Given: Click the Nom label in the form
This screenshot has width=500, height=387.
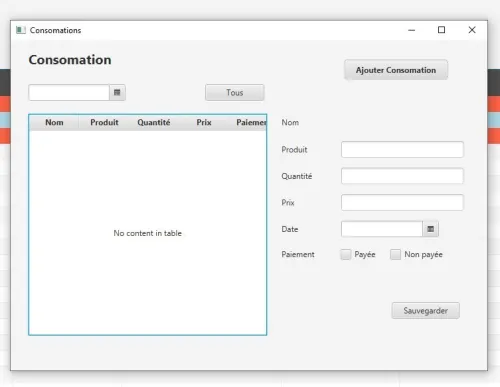Looking at the screenshot, I should coord(290,122).
